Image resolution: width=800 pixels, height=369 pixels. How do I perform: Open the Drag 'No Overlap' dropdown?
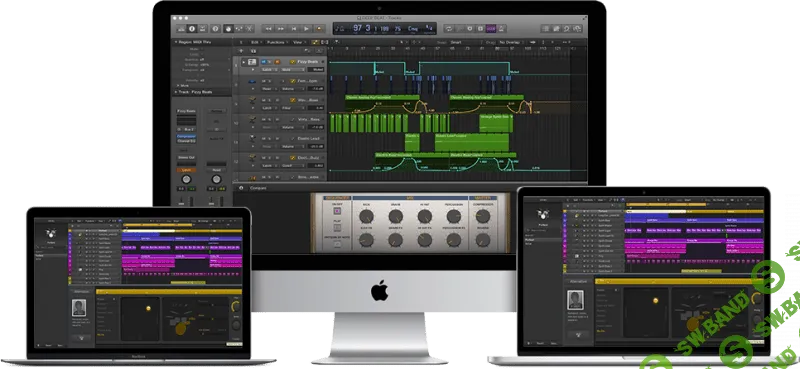click(511, 42)
